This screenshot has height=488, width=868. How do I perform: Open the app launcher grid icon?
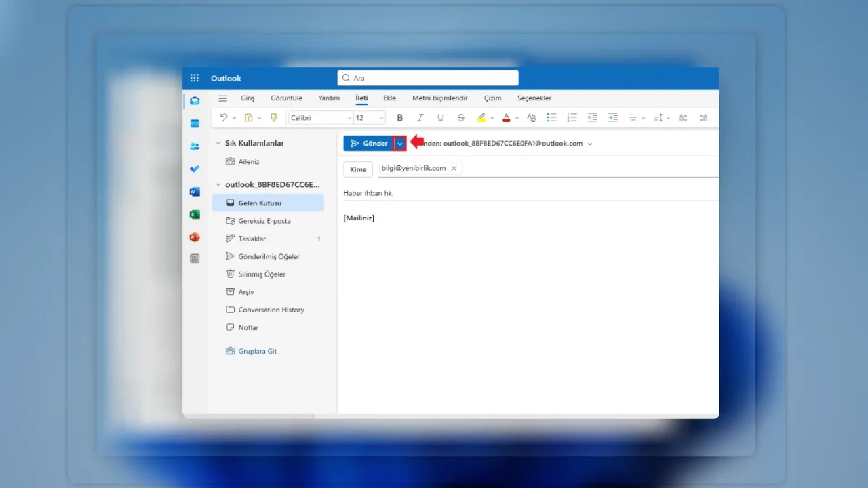(x=195, y=78)
